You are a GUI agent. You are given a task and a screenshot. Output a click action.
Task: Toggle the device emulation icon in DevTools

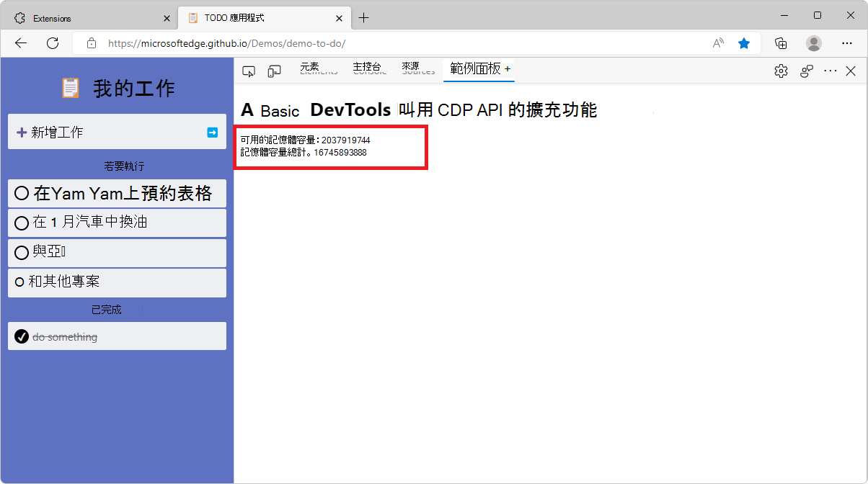274,70
